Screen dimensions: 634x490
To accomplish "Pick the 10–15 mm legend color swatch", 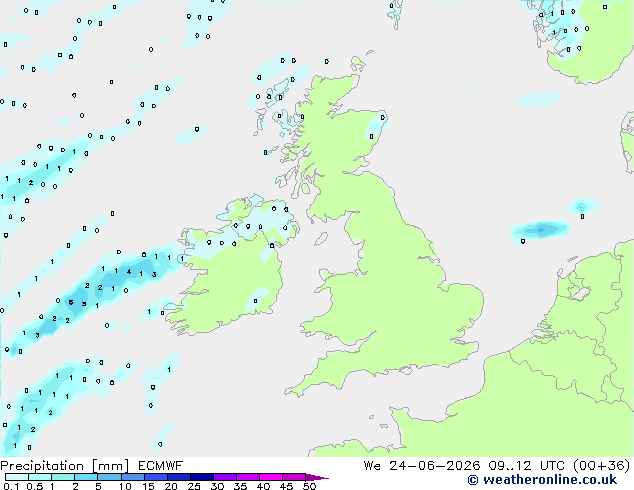I will click(x=132, y=477).
